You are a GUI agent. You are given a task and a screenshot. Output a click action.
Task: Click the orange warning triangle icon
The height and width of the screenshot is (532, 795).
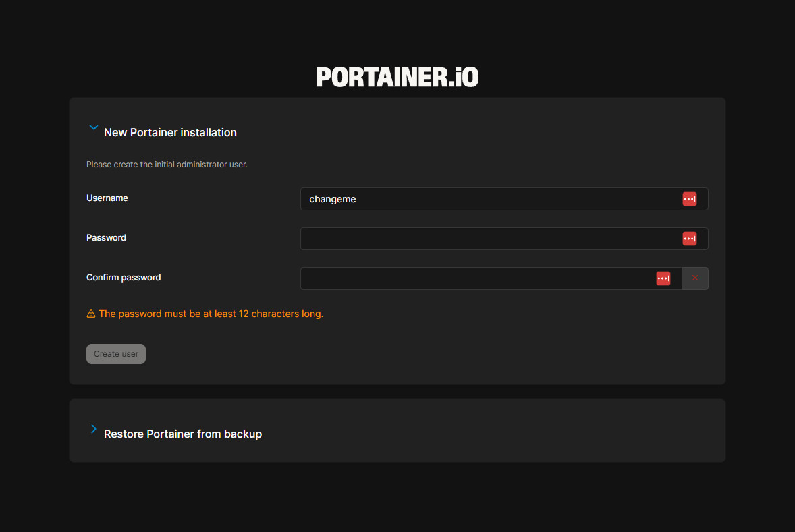click(91, 314)
